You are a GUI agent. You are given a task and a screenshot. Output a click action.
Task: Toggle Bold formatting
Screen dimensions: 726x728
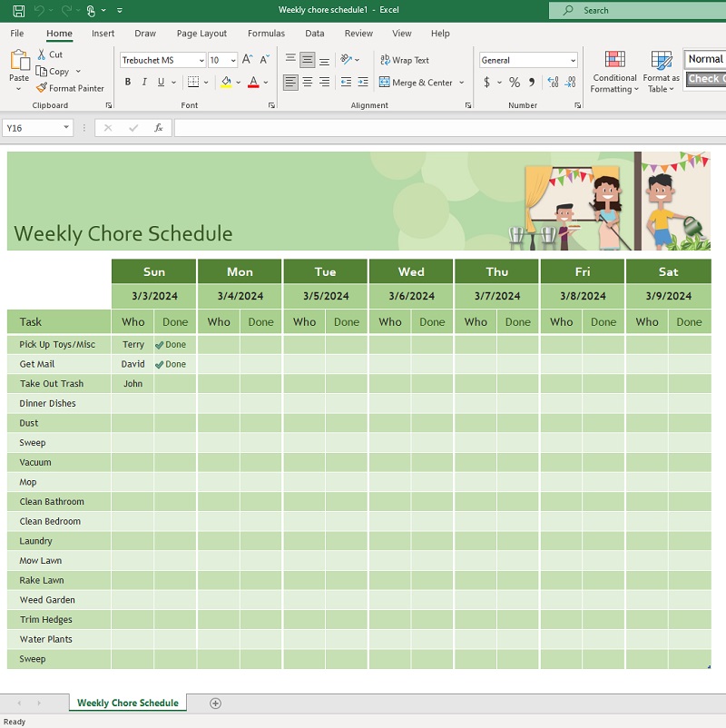128,83
